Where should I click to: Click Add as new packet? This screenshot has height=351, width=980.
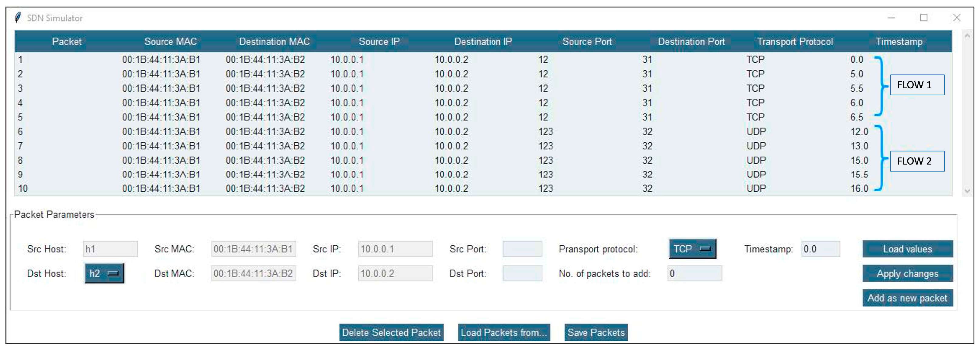click(x=907, y=298)
